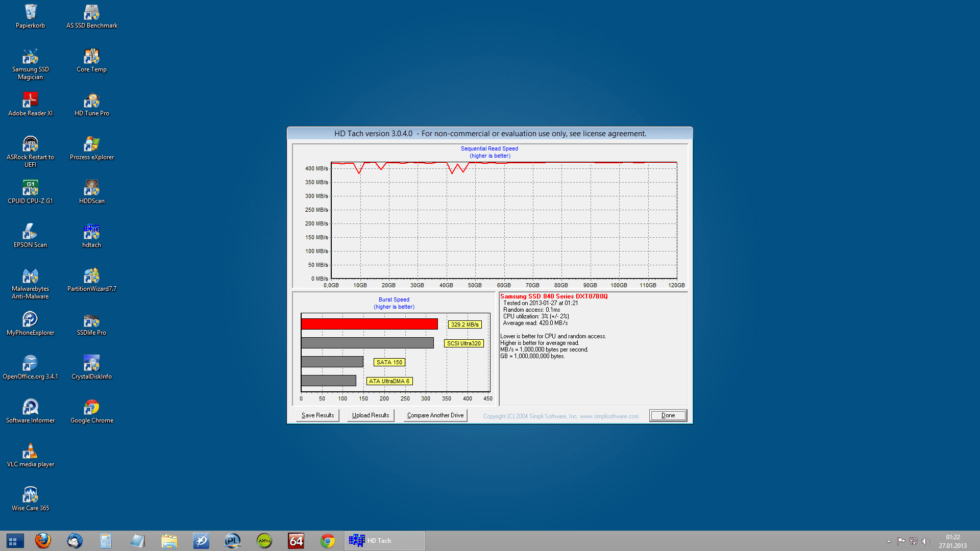
Task: Select Wise Care 365 desktop icon
Action: coord(30,499)
